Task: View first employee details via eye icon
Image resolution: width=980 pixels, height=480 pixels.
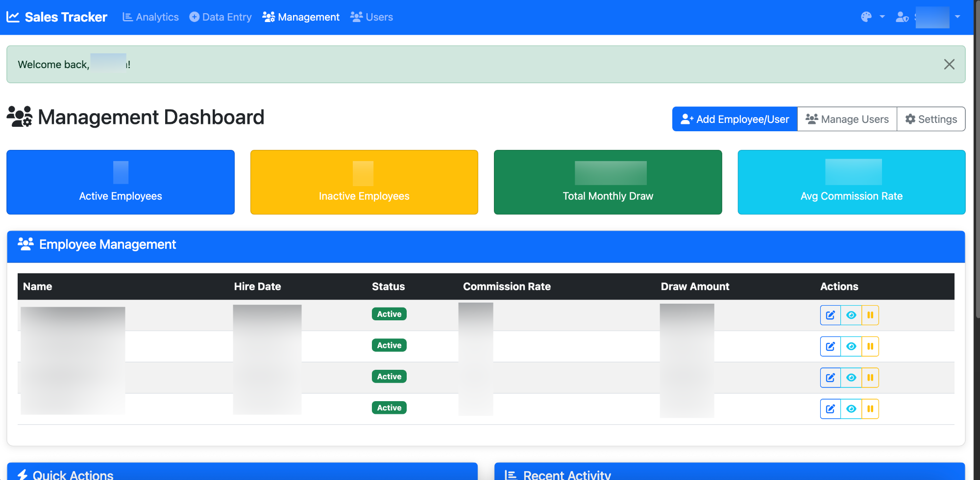Action: tap(851, 315)
